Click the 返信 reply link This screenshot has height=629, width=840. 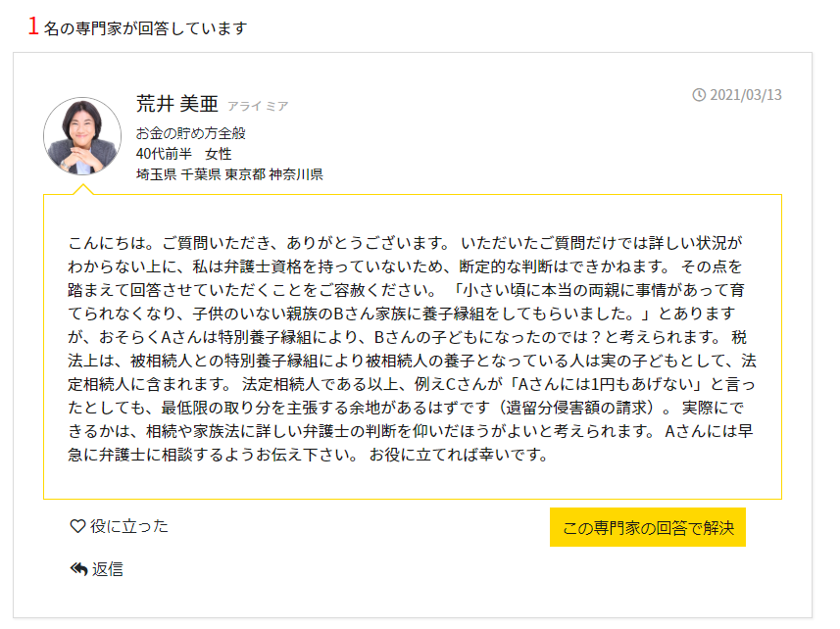click(x=108, y=569)
